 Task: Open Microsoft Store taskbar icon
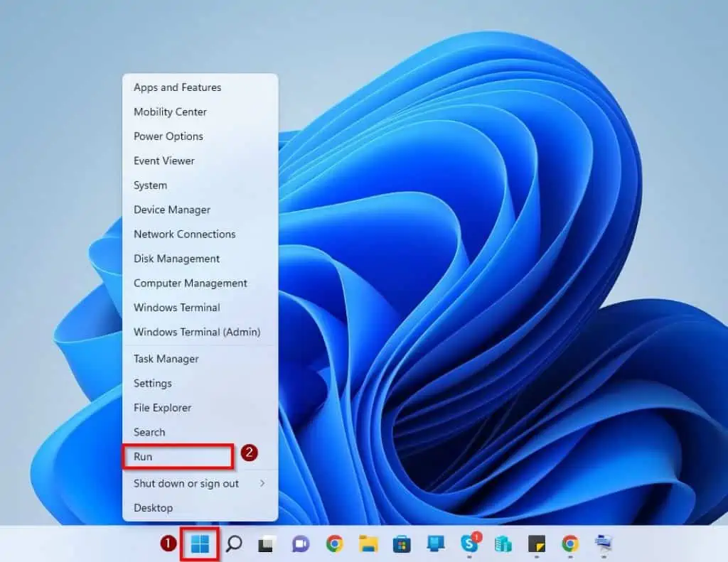[402, 544]
